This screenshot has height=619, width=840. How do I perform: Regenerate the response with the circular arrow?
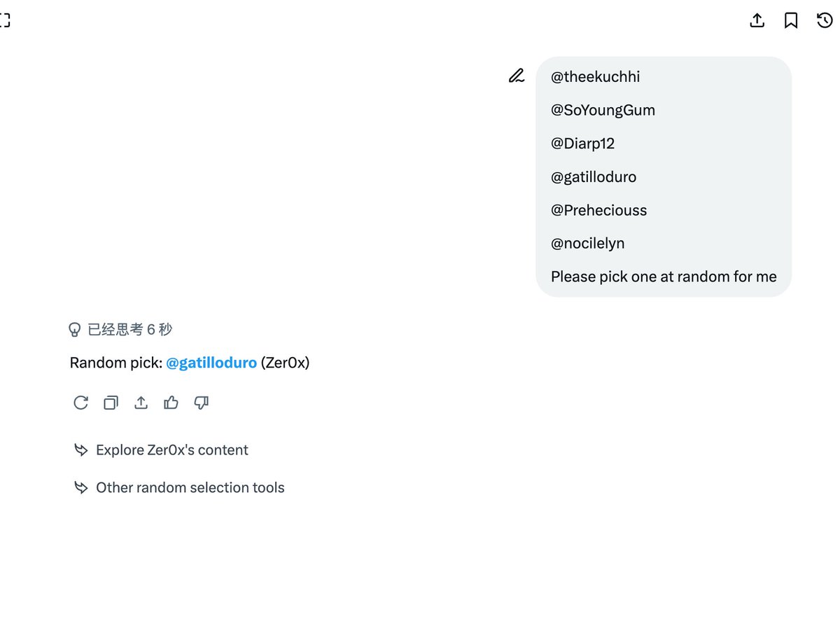click(x=81, y=403)
